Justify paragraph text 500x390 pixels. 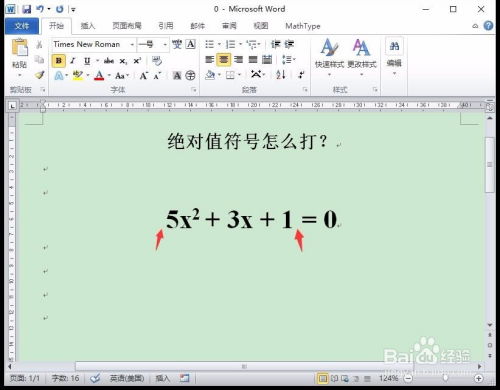pos(253,60)
